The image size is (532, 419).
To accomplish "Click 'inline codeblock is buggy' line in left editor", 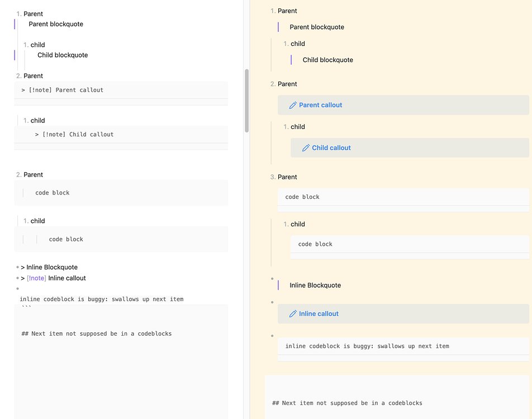I will 102,299.
